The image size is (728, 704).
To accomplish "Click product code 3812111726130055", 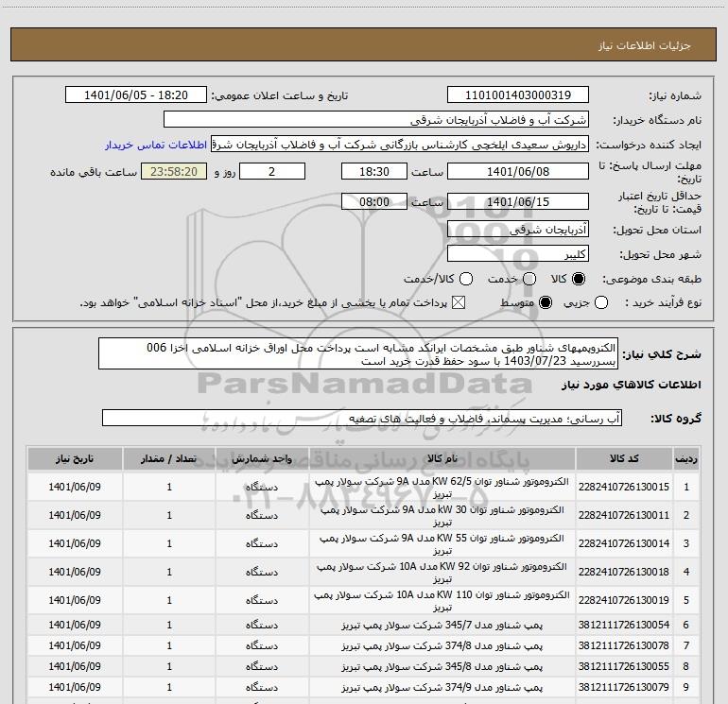I will [624, 666].
